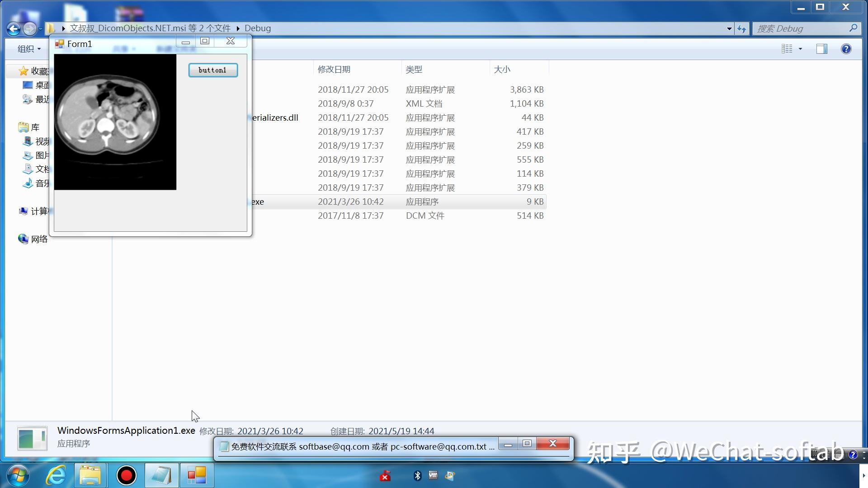Open Explorer help question mark icon
This screenshot has width=868, height=488.
coord(846,49)
